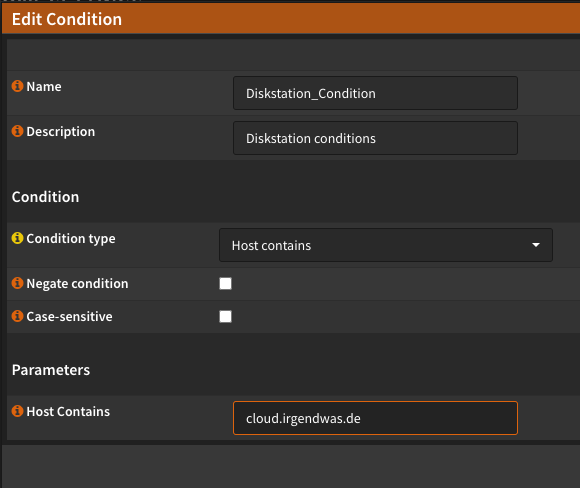The width and height of the screenshot is (580, 488).
Task: Show help for Host Contains parameter
Action: click(x=17, y=411)
